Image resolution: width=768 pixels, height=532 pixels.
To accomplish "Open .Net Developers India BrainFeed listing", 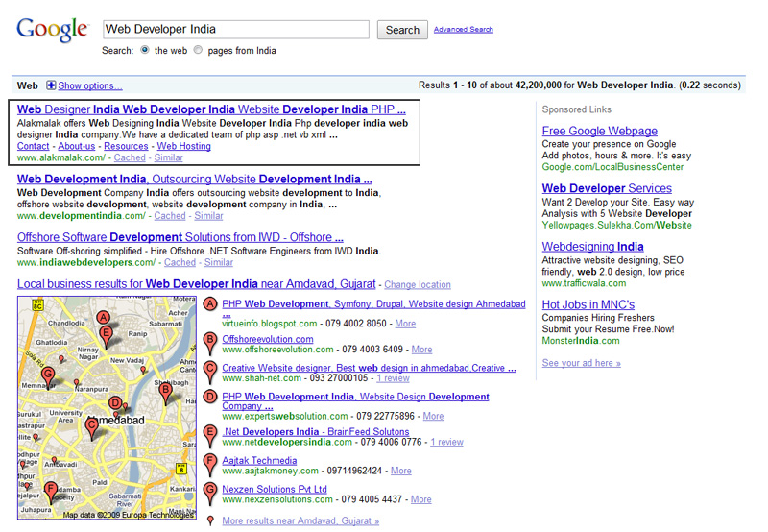I will coord(316,432).
